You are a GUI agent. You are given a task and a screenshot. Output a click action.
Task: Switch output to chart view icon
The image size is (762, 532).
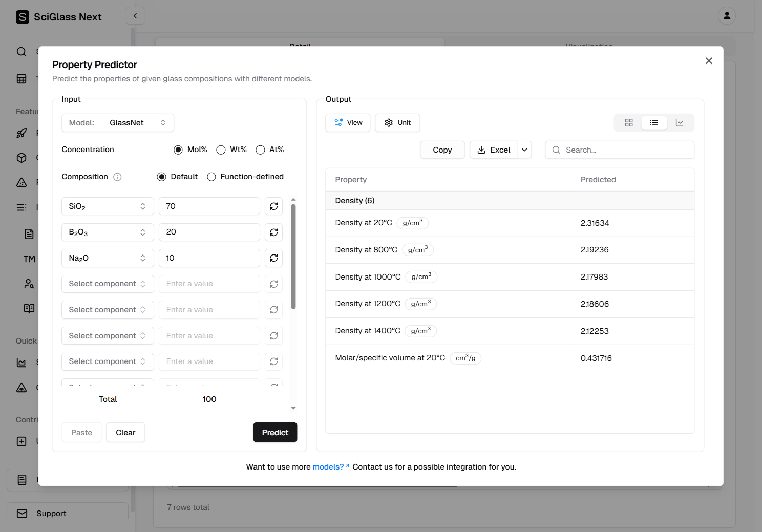(x=680, y=123)
